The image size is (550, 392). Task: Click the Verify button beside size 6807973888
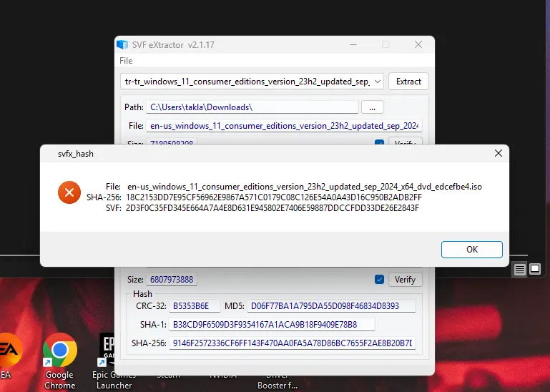point(405,280)
